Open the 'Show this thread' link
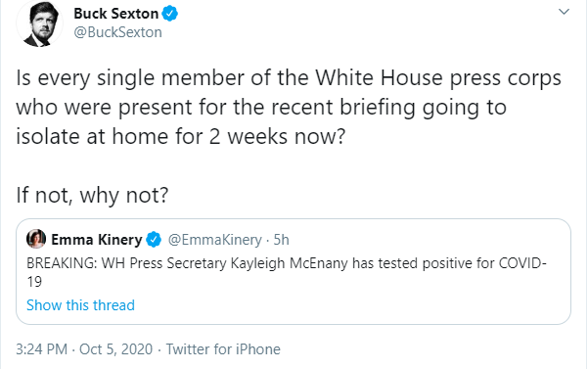 tap(80, 305)
